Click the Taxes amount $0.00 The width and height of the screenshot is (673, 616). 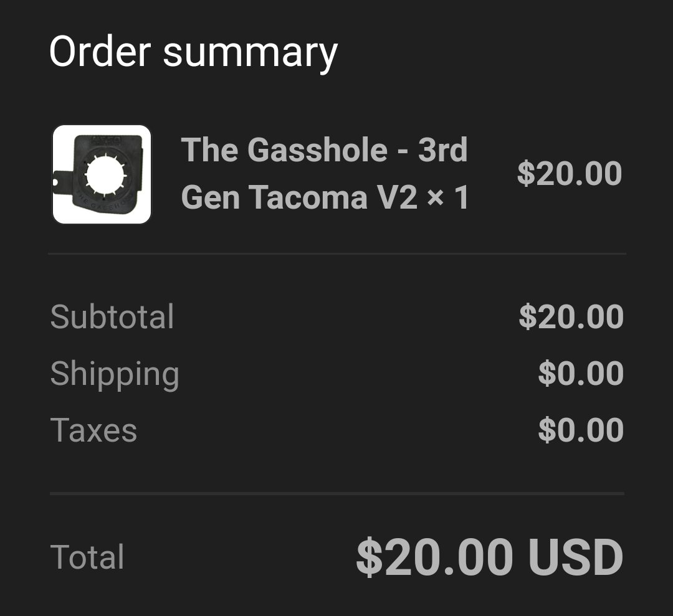581,430
